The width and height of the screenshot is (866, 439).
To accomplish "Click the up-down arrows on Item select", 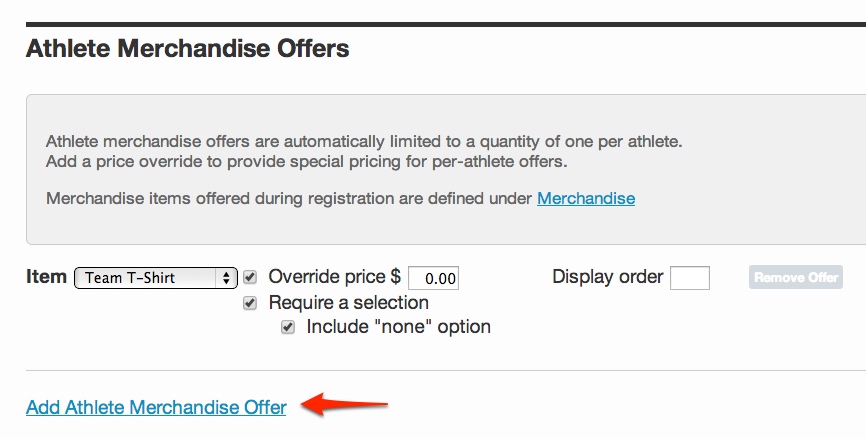I will [x=226, y=278].
